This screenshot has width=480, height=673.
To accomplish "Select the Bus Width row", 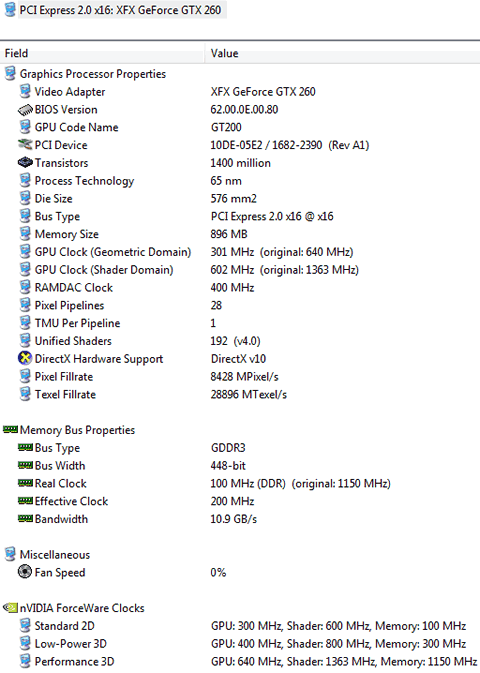I will [x=240, y=465].
